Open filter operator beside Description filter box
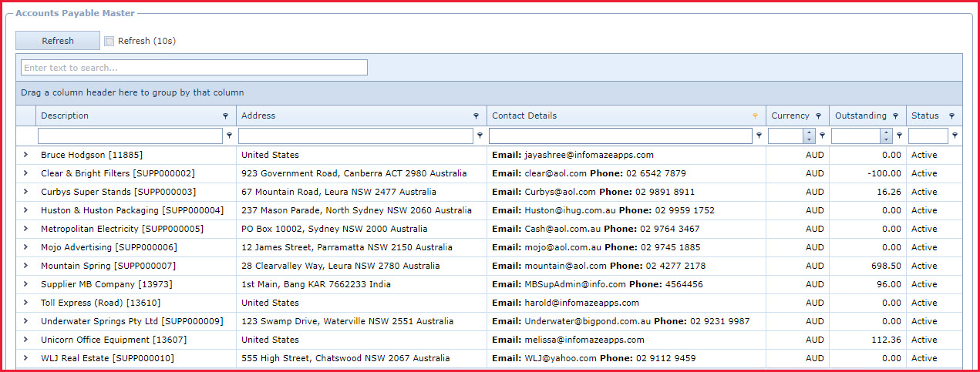This screenshot has height=372, width=980. click(x=229, y=136)
